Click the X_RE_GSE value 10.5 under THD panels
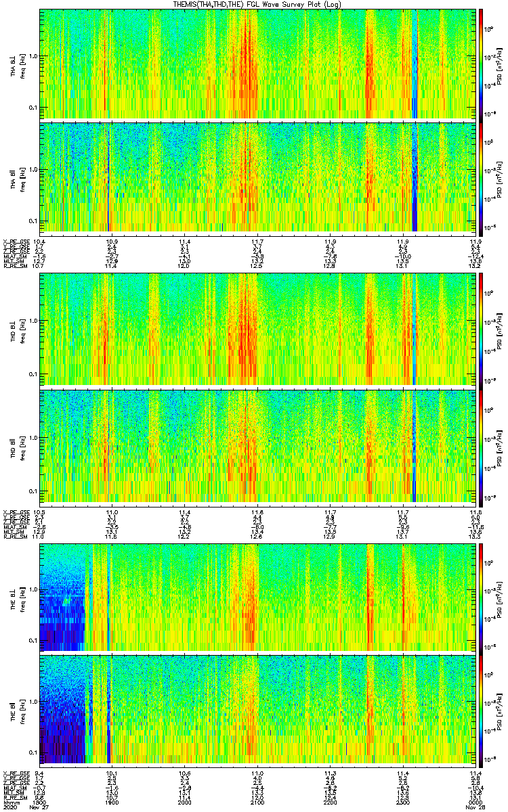 click(x=39, y=512)
